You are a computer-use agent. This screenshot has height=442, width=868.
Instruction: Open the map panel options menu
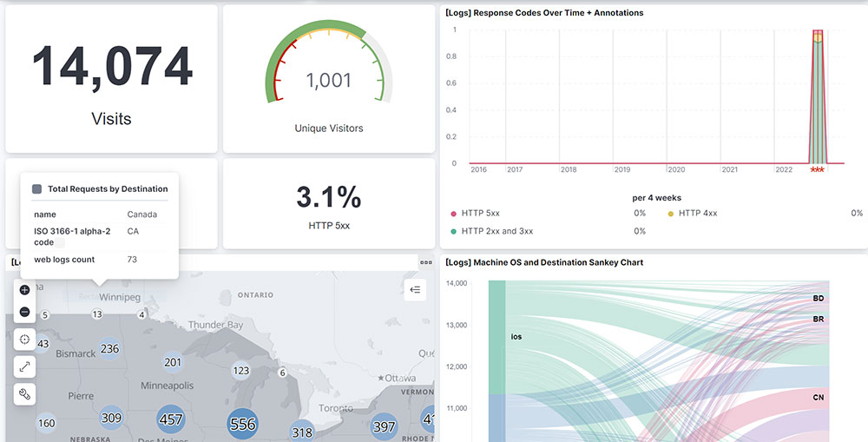point(425,262)
